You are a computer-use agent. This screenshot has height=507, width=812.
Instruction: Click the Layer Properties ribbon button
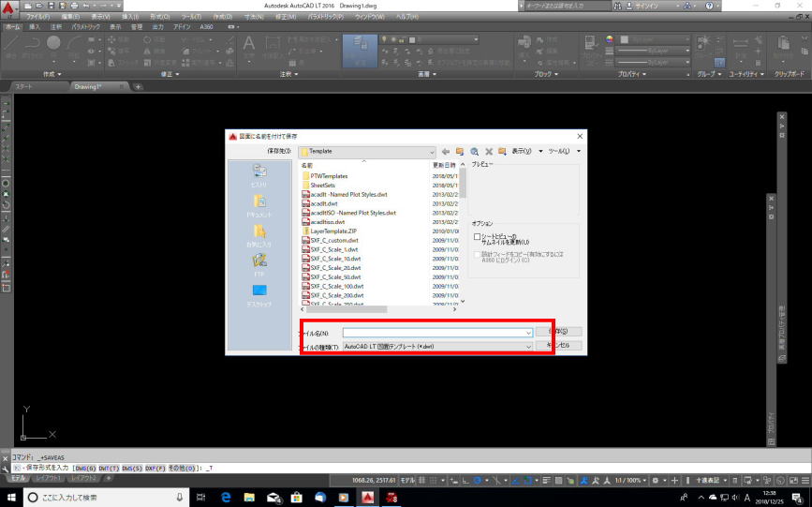(x=360, y=51)
